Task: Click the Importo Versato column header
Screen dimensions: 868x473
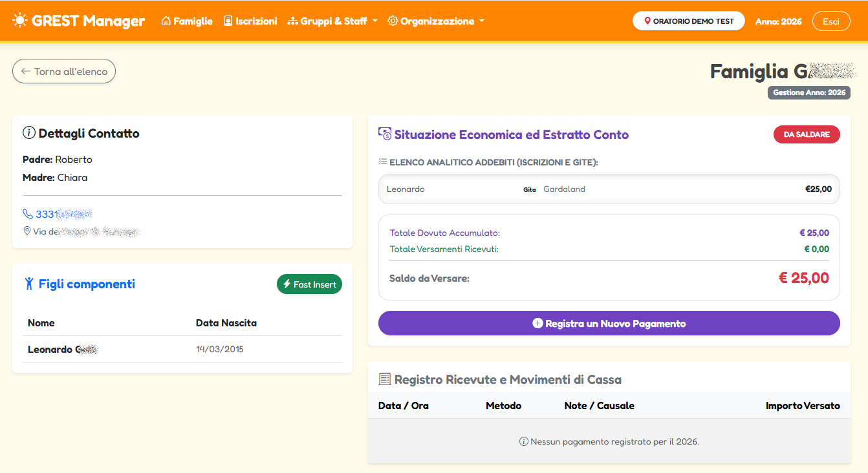Action: [x=803, y=406]
